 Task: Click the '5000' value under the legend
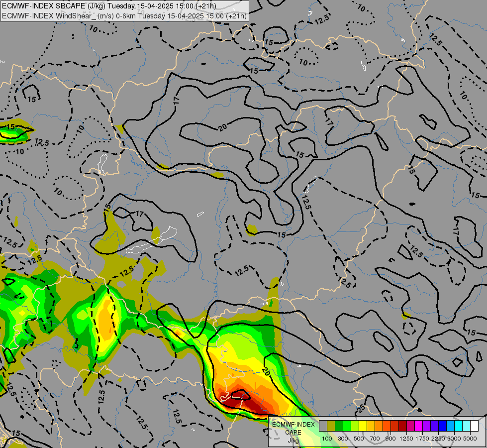click(x=470, y=439)
